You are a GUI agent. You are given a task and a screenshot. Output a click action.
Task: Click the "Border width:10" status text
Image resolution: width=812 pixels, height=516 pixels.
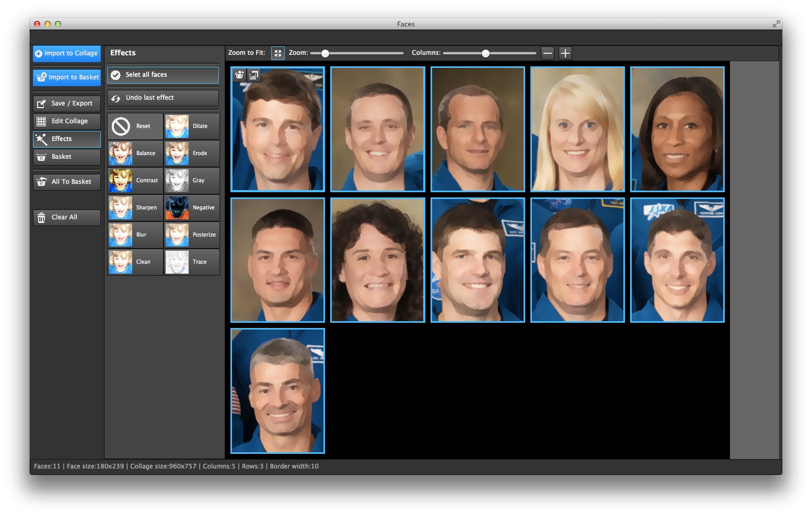pos(294,466)
